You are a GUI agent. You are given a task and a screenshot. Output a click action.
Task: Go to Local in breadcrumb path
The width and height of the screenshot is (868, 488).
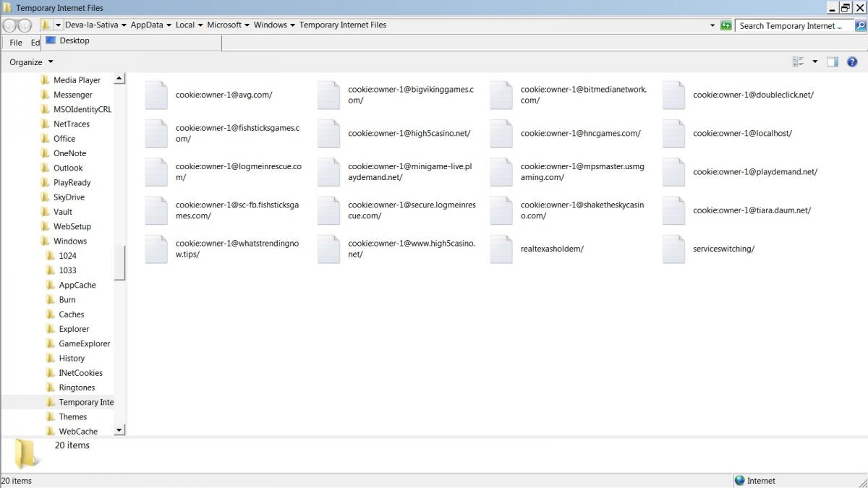click(x=185, y=25)
